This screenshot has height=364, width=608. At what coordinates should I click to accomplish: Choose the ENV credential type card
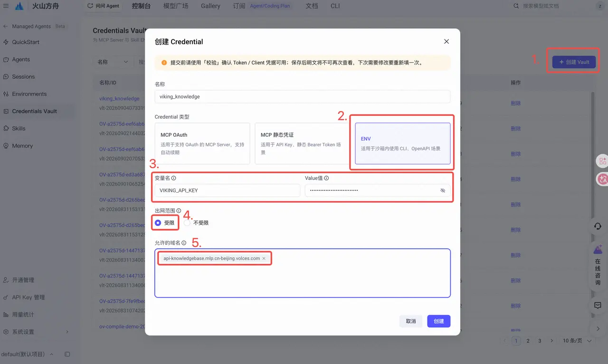point(402,144)
